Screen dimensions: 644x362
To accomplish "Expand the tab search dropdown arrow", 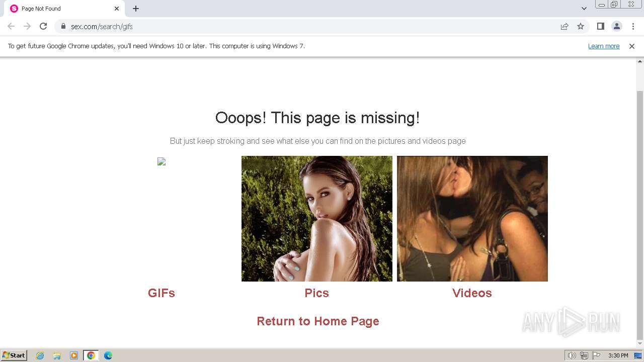I will tap(584, 9).
